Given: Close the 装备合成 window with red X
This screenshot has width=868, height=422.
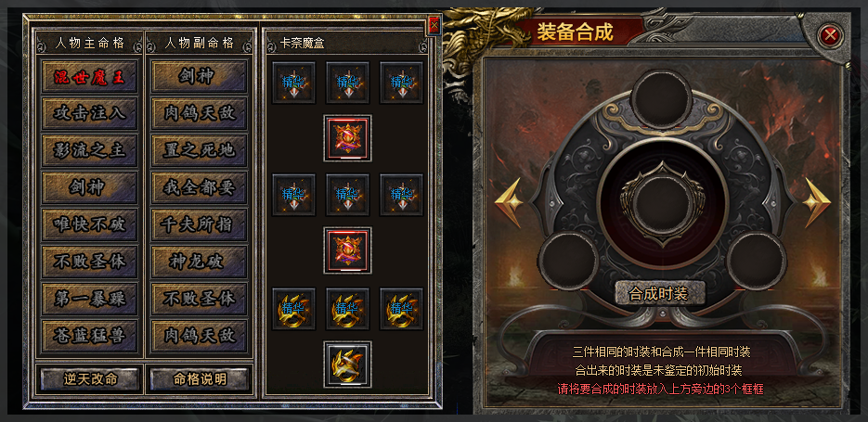Looking at the screenshot, I should click(829, 36).
